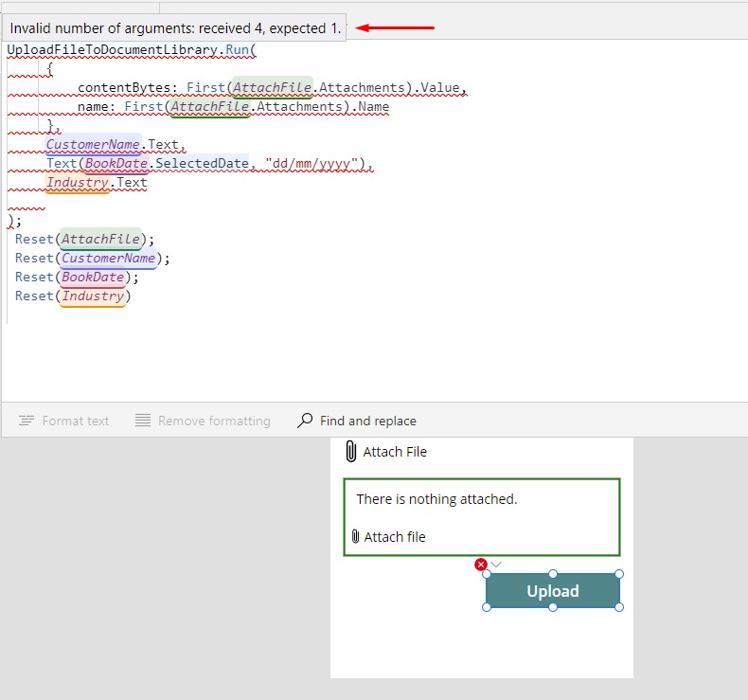Click the bottom-center handle of Upload button
The height and width of the screenshot is (700, 748).
553,607
